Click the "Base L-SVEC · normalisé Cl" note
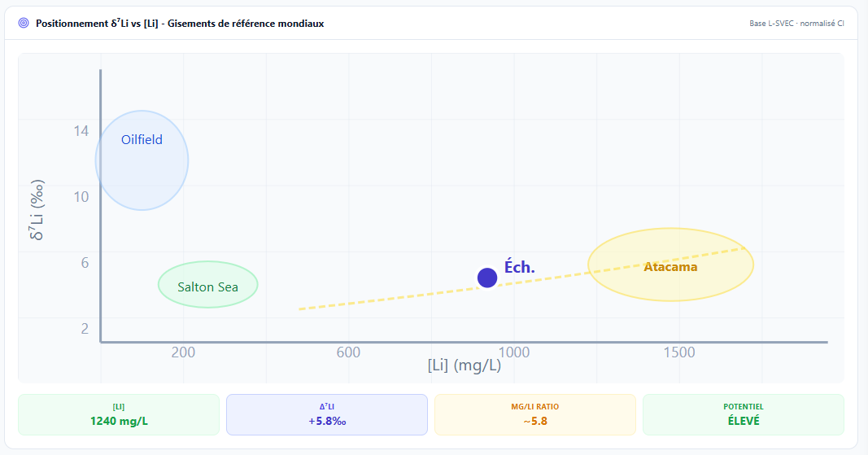868x455 pixels. coord(796,24)
